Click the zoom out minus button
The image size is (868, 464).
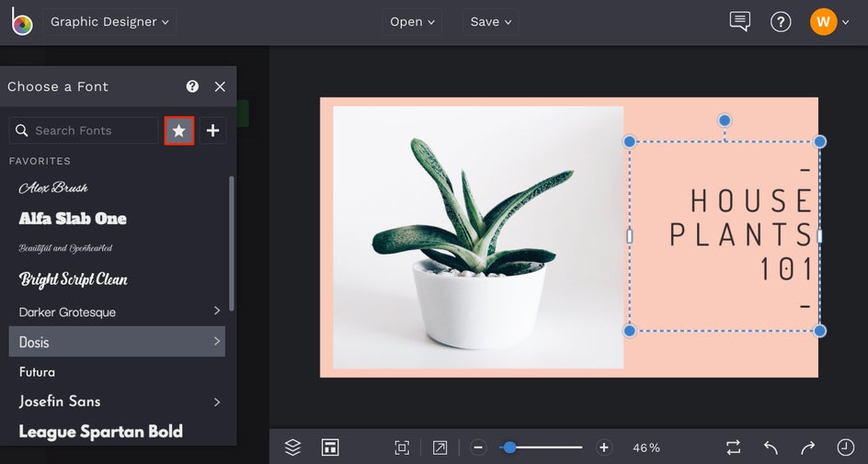pos(478,447)
